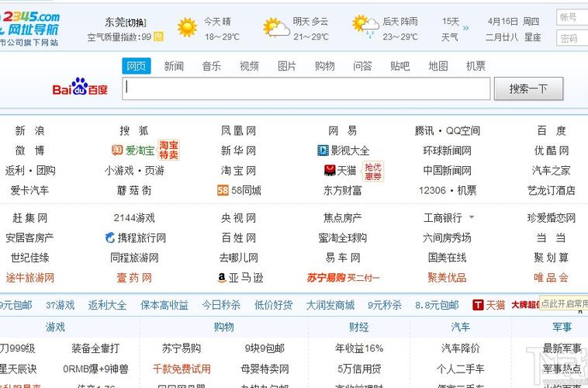Click today's sunny weather icon
The width and height of the screenshot is (588, 388).
(187, 28)
